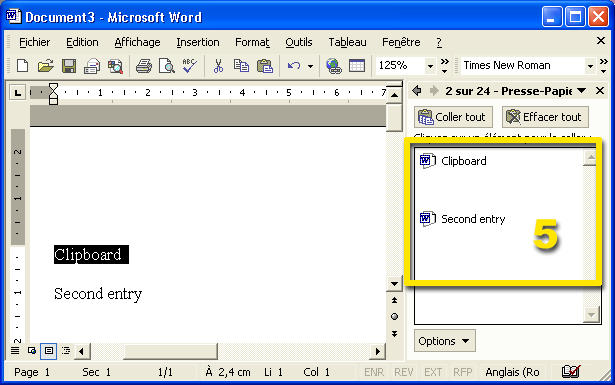Paste using the clipboard toolbar icon
615x385 pixels.
tap(265, 65)
